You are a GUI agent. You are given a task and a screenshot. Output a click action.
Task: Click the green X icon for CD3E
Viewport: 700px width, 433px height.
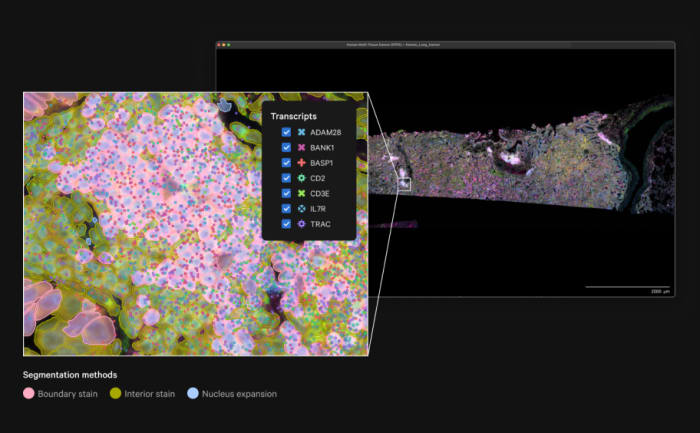(x=302, y=193)
